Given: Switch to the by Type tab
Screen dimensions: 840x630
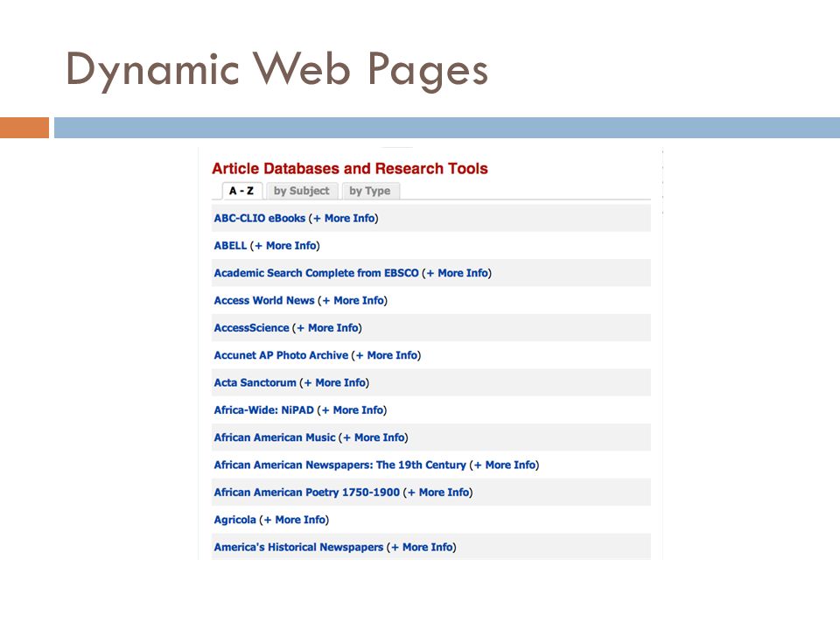Looking at the screenshot, I should click(370, 191).
